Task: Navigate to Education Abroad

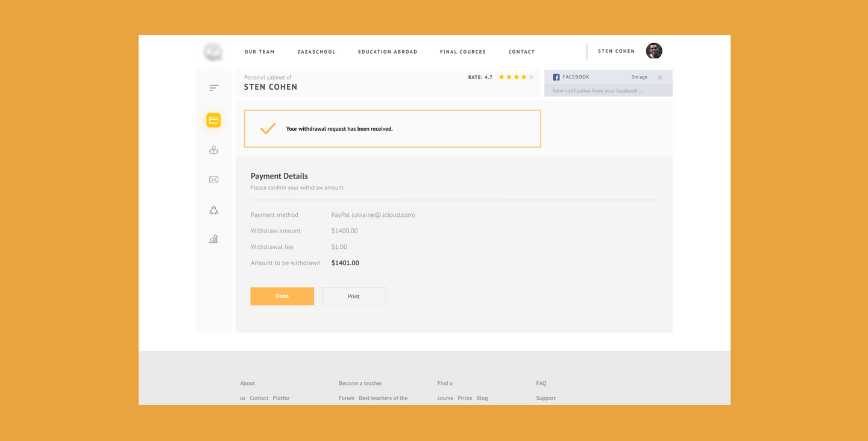Action: click(x=388, y=52)
